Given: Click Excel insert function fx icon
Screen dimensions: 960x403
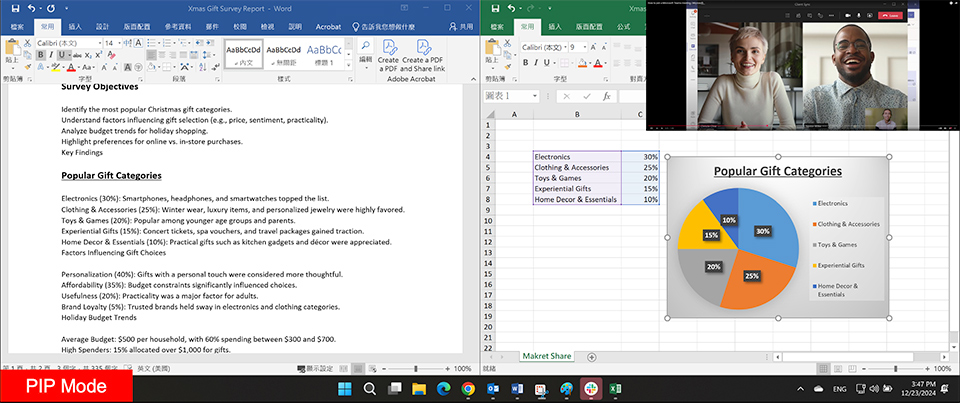Looking at the screenshot, I should tap(607, 96).
